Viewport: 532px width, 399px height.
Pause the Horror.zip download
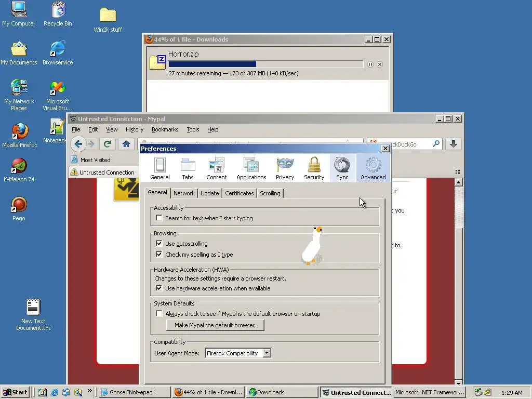(370, 64)
